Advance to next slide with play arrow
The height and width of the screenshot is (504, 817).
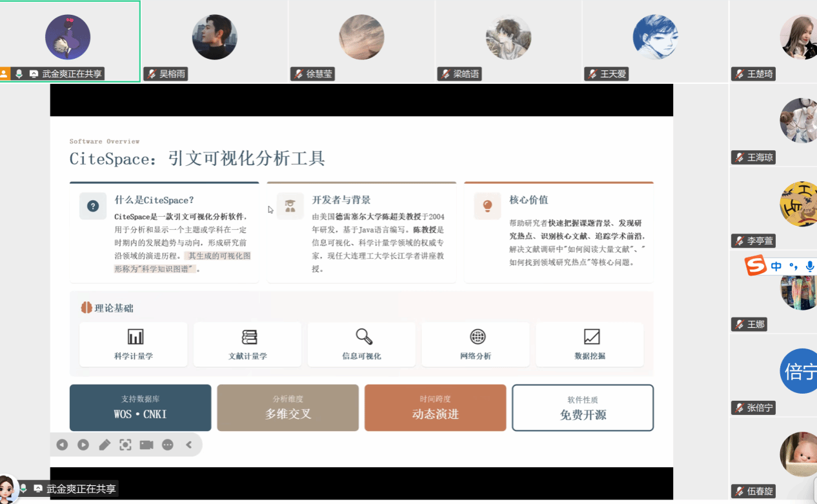83,445
